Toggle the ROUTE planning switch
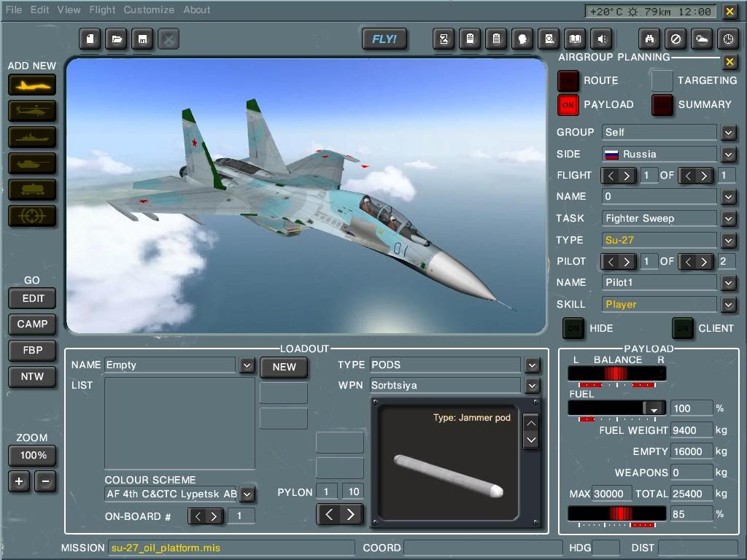The height and width of the screenshot is (560, 747). coord(568,81)
